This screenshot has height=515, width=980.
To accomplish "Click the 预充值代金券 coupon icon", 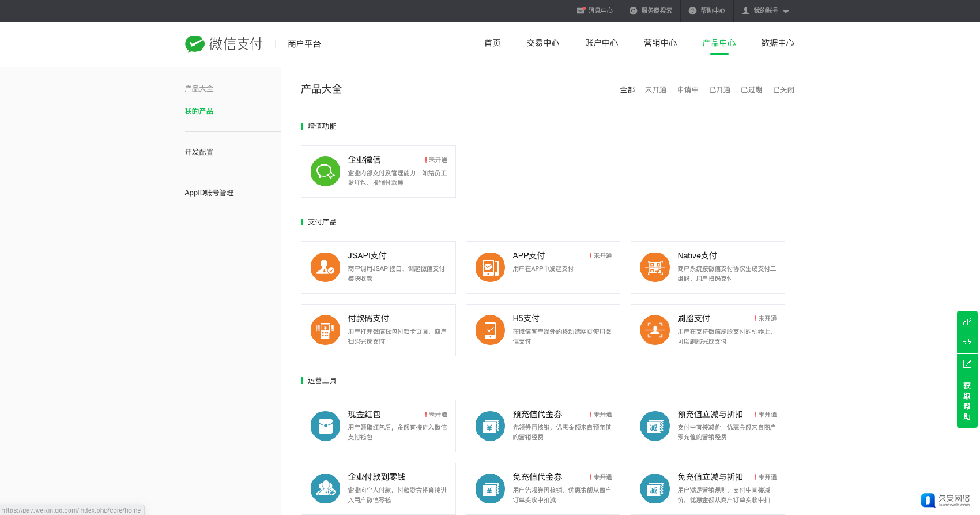I will pos(490,426).
